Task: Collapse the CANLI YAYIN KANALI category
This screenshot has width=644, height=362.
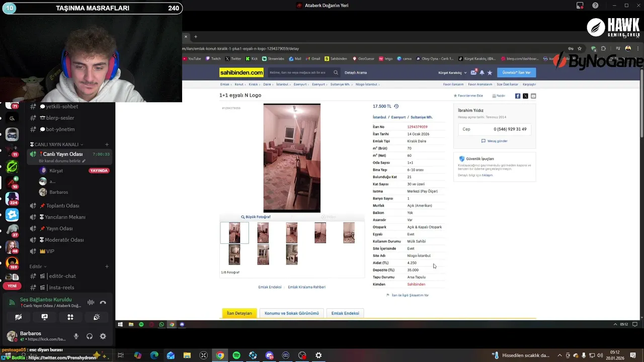Action: [57, 144]
